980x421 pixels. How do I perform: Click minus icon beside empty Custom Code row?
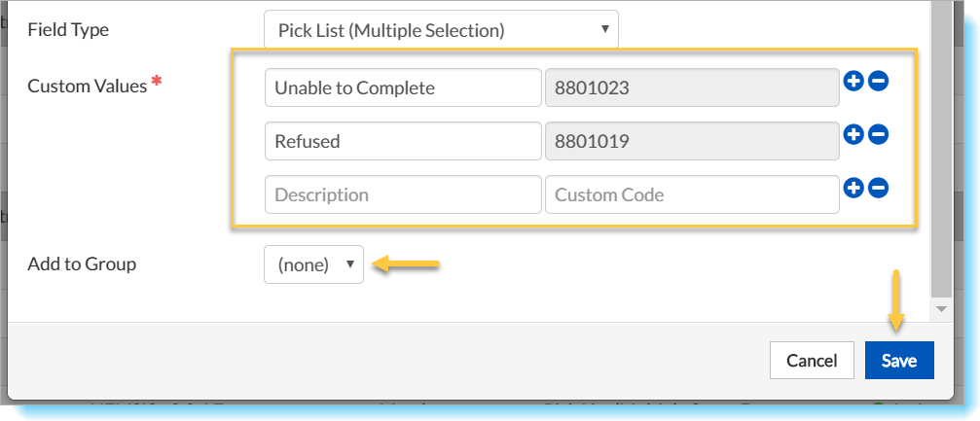(878, 188)
